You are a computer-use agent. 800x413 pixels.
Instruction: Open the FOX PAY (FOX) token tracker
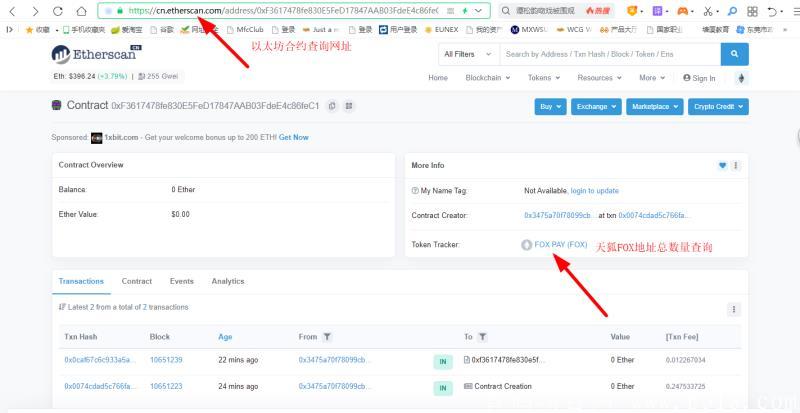tap(561, 245)
